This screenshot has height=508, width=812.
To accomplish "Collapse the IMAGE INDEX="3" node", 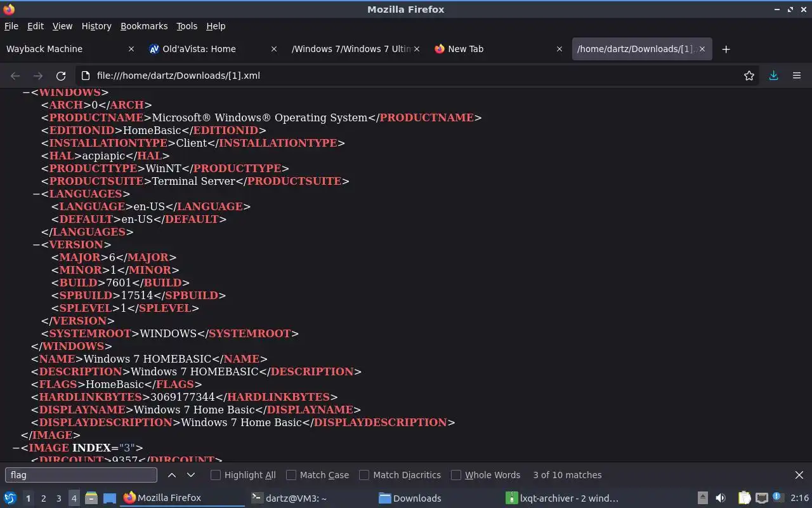I will (16, 448).
